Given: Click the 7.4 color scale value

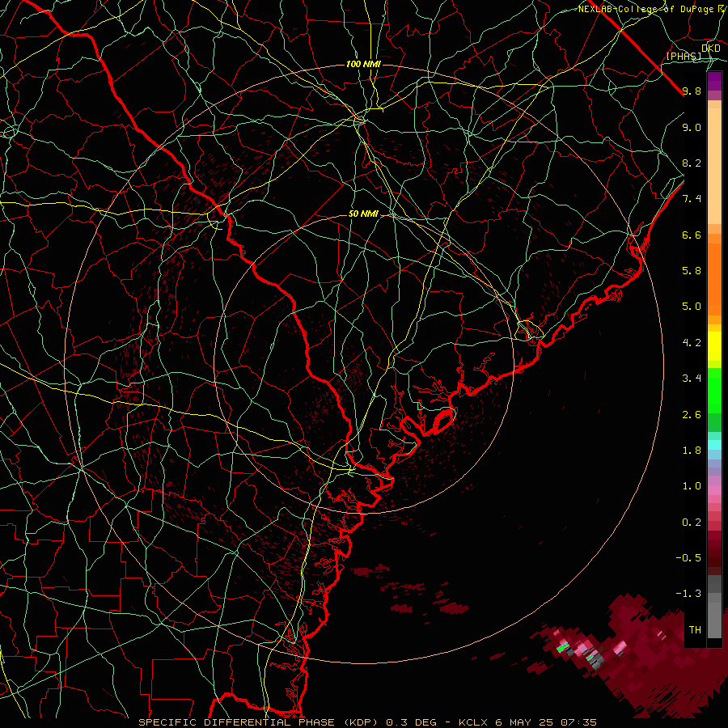Looking at the screenshot, I should click(692, 199).
